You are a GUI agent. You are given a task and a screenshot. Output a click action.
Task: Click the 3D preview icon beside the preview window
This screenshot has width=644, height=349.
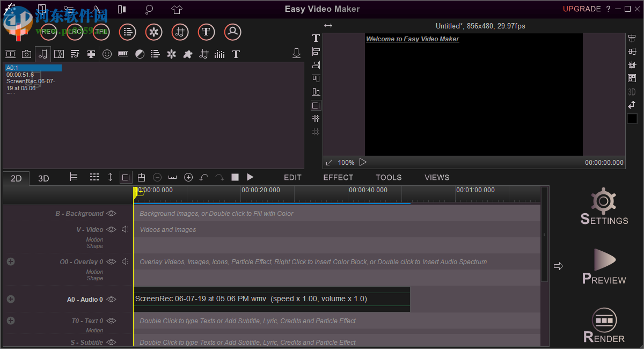coord(632,92)
